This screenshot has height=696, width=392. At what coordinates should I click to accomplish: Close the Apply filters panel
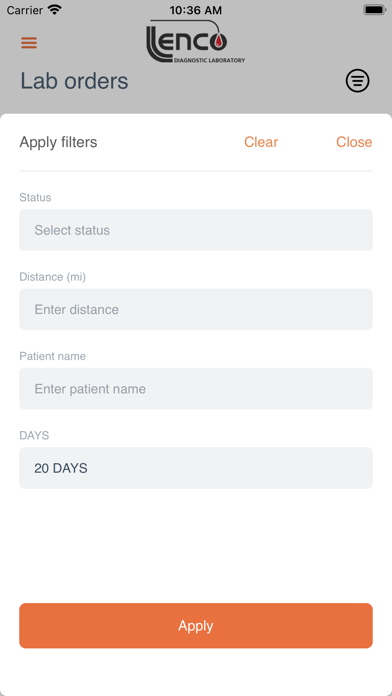[x=354, y=142]
